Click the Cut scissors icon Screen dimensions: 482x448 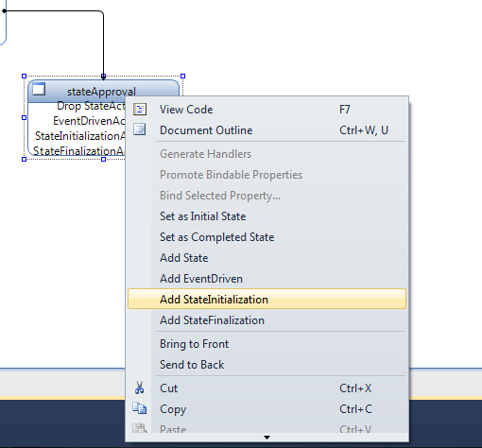pos(139,388)
